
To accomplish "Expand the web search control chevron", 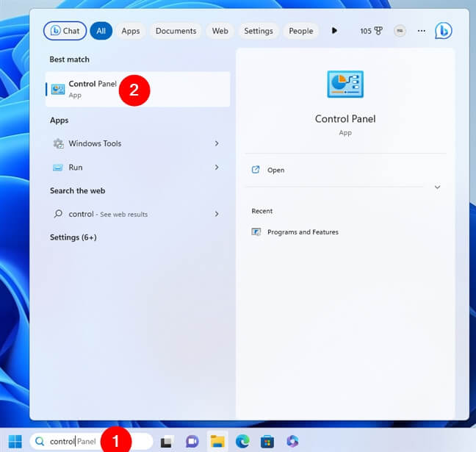I will (x=217, y=214).
